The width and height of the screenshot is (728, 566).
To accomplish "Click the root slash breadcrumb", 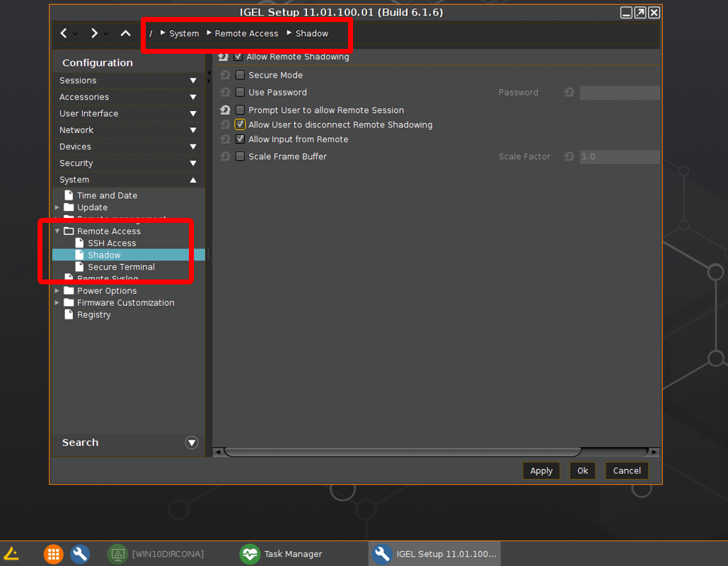I will (x=151, y=33).
